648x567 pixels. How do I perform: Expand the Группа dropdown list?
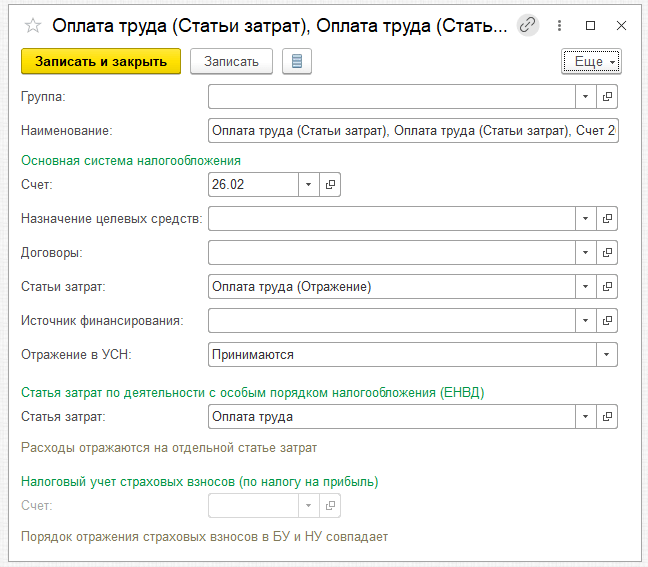586,97
